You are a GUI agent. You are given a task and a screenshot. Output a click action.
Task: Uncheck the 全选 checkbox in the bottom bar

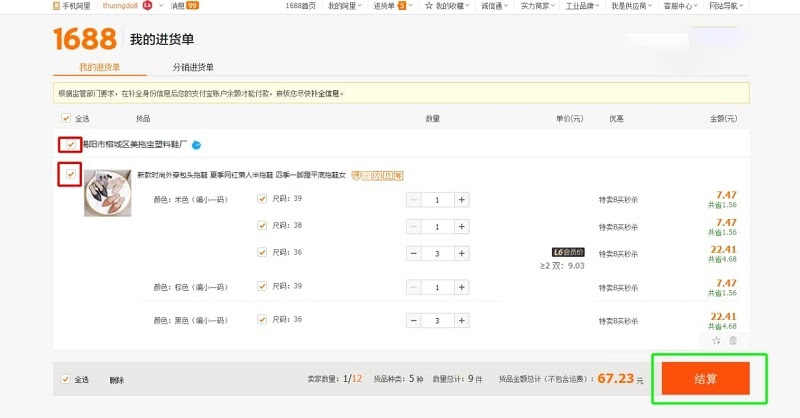pyautogui.click(x=66, y=380)
